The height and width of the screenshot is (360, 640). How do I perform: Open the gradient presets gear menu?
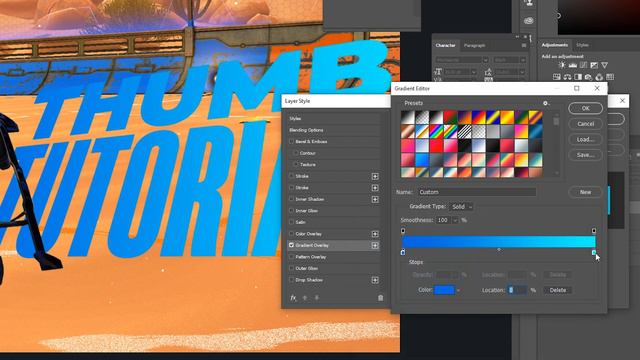click(x=546, y=103)
